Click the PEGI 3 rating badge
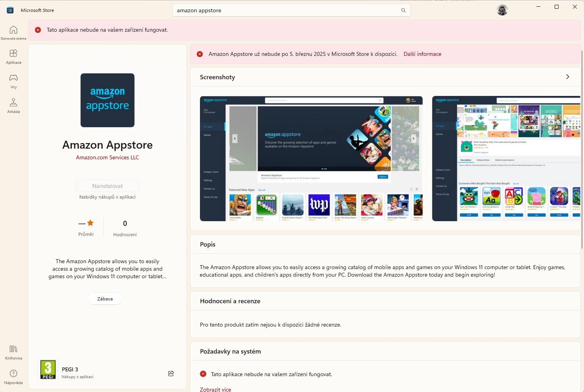The height and width of the screenshot is (392, 584). (x=48, y=369)
